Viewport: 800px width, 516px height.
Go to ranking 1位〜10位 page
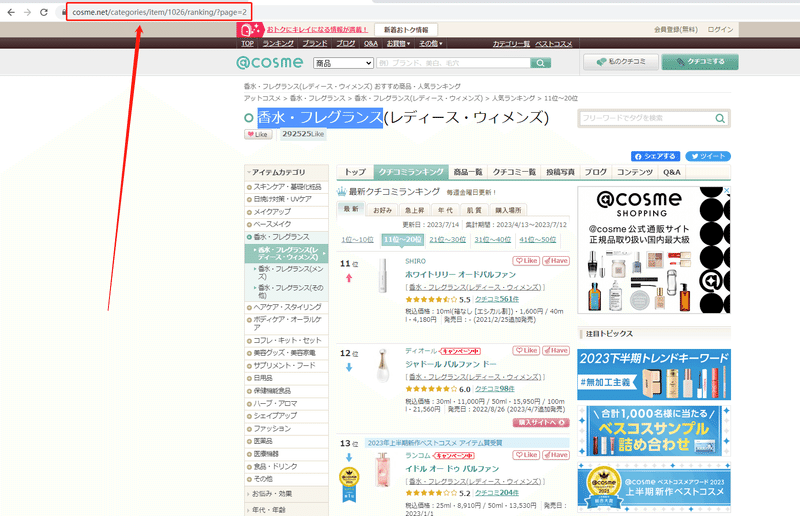[x=357, y=239]
